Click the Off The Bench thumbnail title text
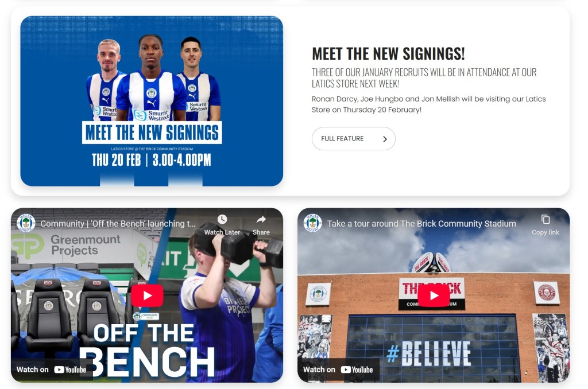 click(x=147, y=350)
